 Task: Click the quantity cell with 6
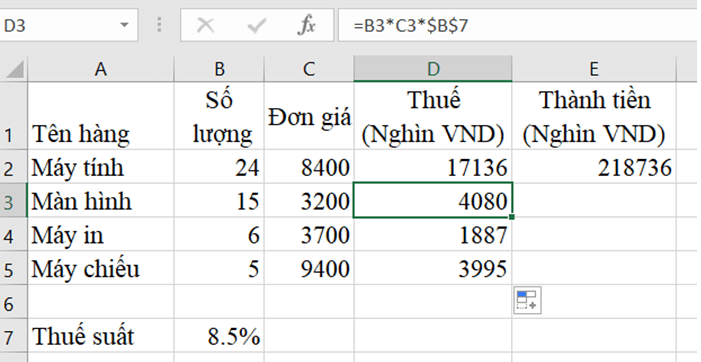[x=219, y=234]
